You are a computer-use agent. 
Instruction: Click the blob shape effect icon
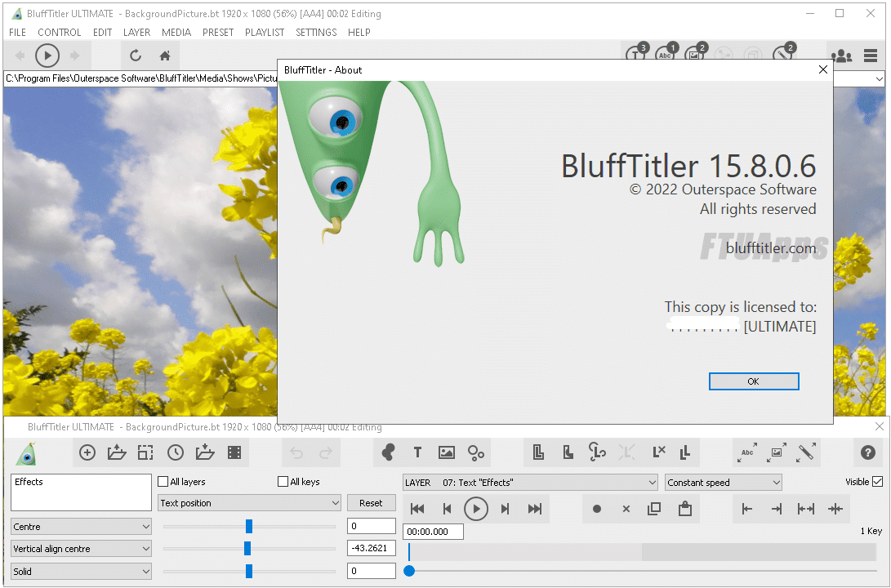tap(388, 452)
